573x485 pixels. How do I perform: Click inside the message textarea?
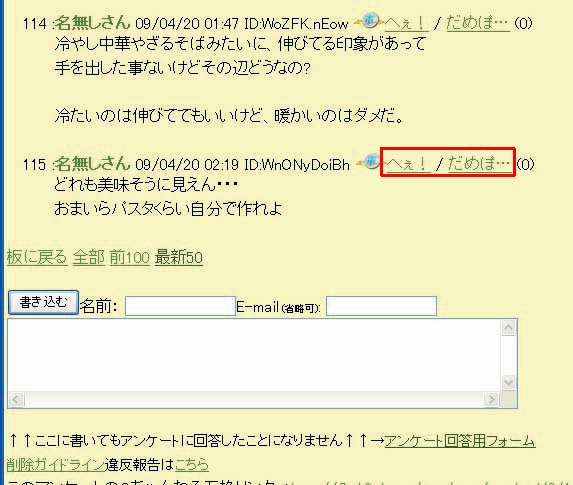point(254,355)
